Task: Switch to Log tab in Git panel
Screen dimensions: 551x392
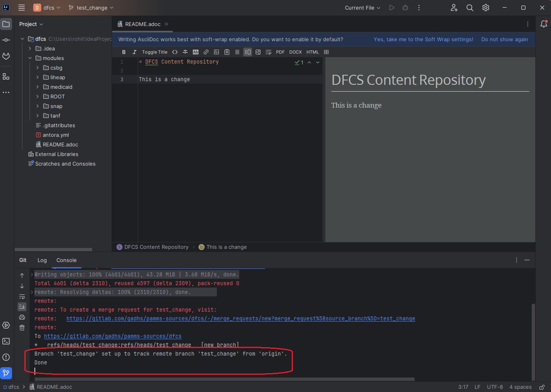Action: (42, 260)
